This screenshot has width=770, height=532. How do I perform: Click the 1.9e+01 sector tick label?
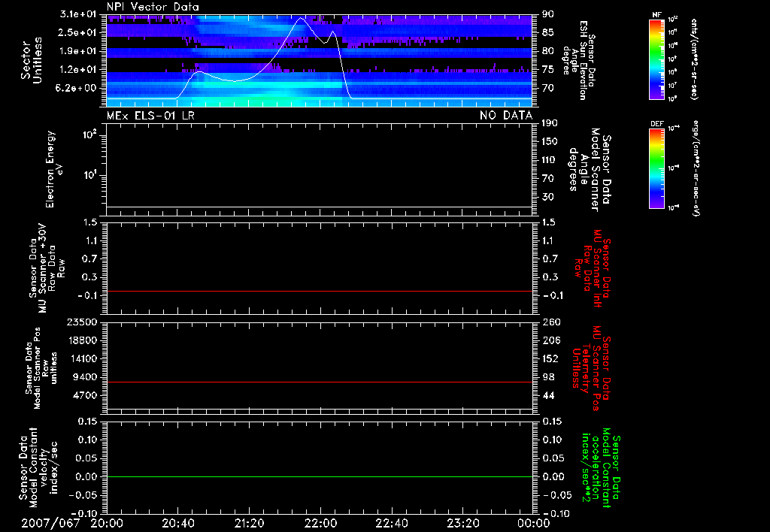80,51
